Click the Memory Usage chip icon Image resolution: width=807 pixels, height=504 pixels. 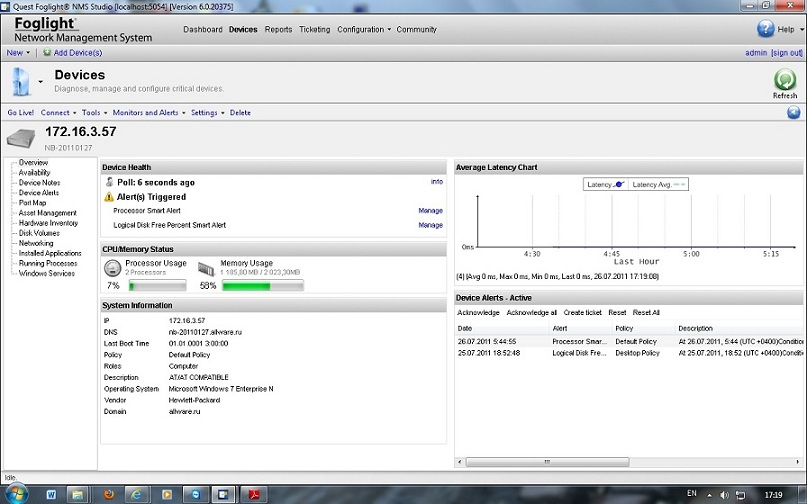pos(206,268)
